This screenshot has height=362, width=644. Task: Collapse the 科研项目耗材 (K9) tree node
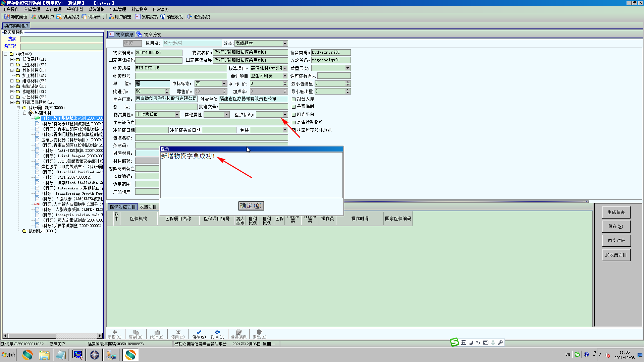[x=12, y=103]
